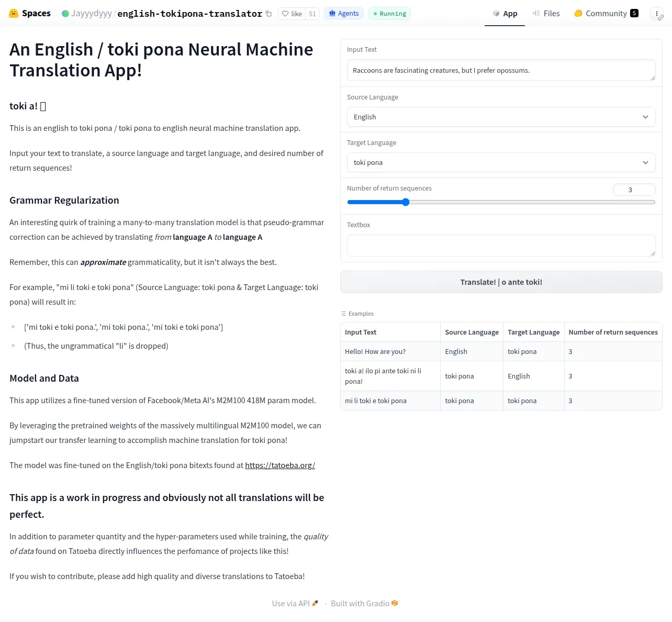Click the return sequences slider handle

(406, 202)
